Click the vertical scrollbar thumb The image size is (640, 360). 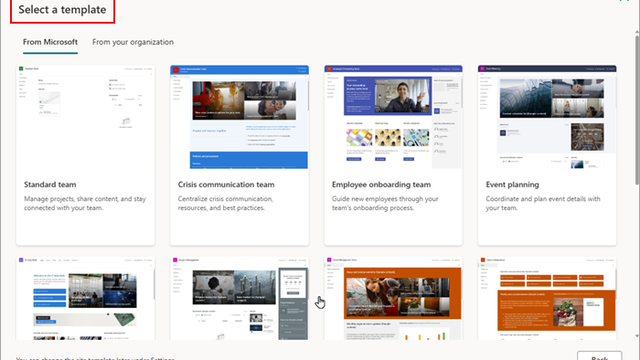(x=637, y=110)
